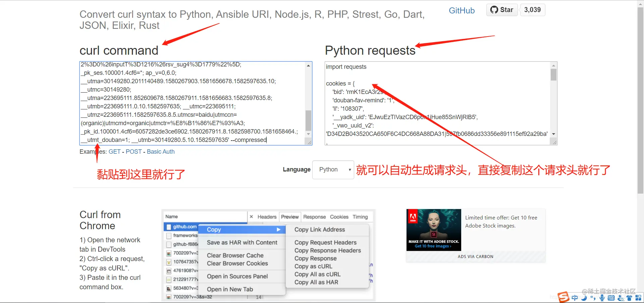
Task: Click the 21229177?v row thumbnail icon
Action: pyautogui.click(x=169, y=280)
